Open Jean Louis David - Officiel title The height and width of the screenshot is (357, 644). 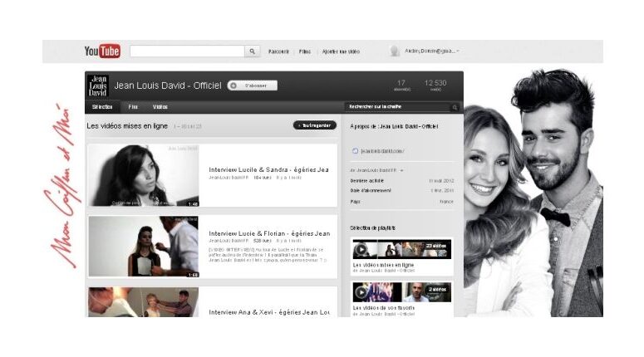(168, 86)
